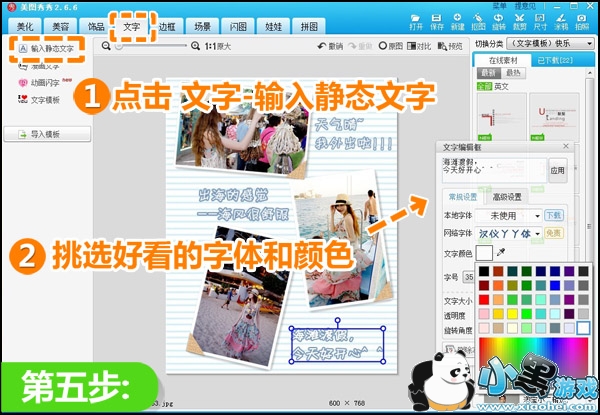Click the zoom slider handle
600x415 pixels.
119,46
